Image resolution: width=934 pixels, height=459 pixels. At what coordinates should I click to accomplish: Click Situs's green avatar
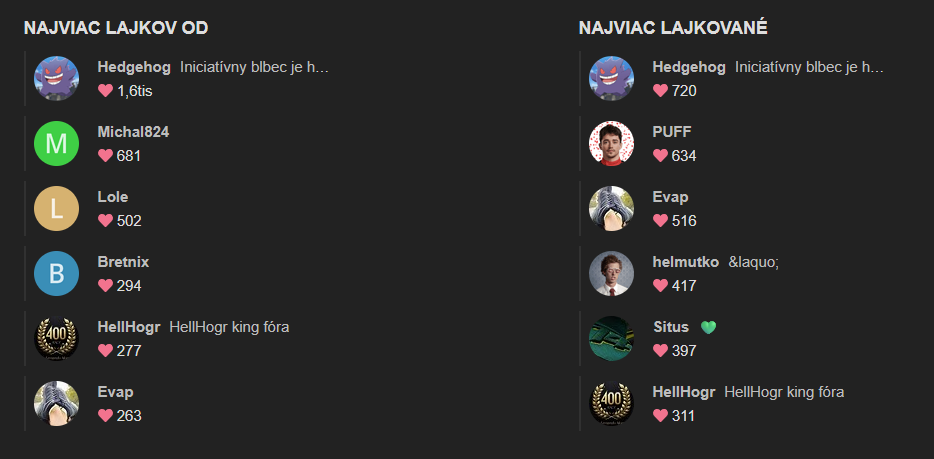point(611,339)
